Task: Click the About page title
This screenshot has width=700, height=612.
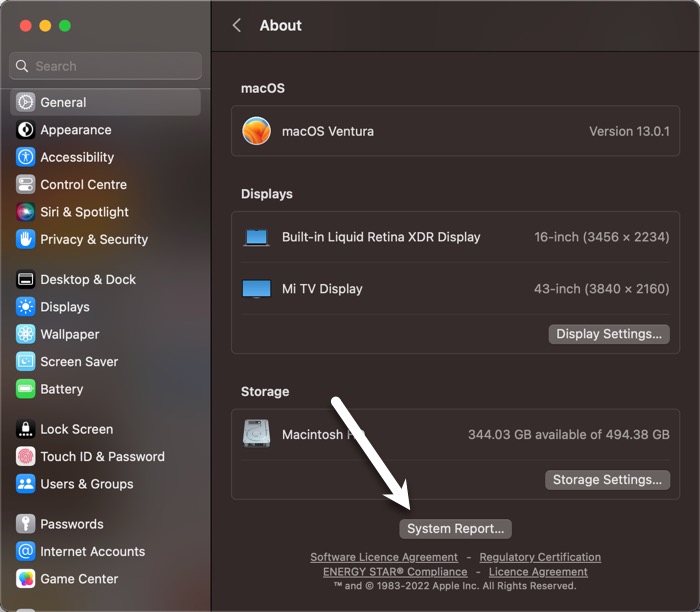Action: [281, 25]
